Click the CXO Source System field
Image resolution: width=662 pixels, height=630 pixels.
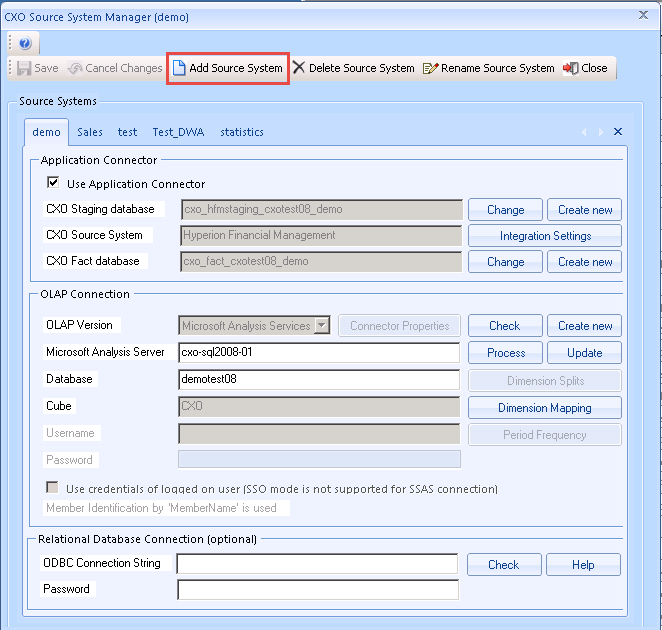(x=321, y=235)
